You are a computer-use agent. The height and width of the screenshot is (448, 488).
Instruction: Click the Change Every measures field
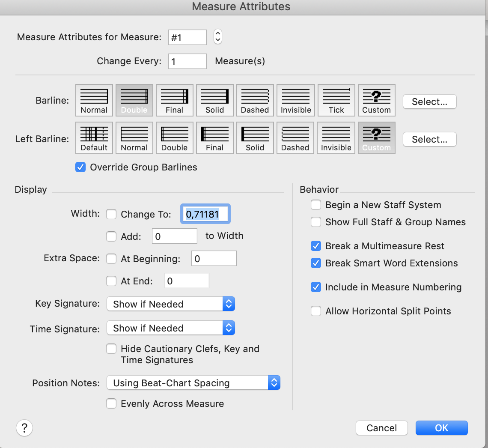coord(187,61)
